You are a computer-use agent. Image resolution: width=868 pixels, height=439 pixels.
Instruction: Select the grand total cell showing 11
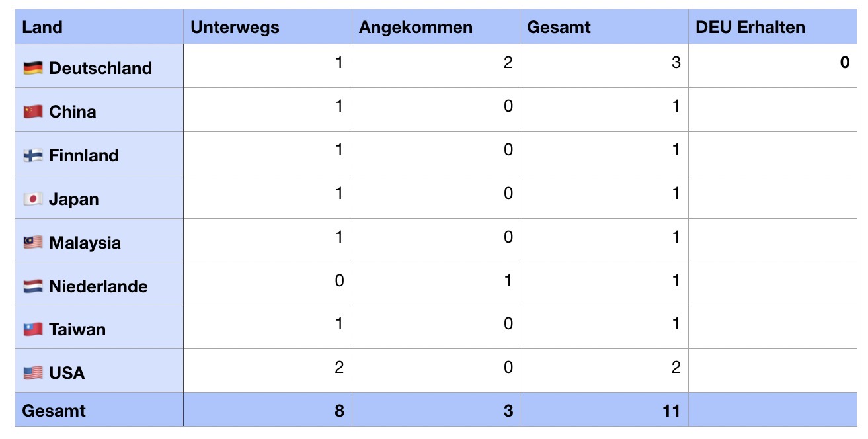(x=604, y=411)
